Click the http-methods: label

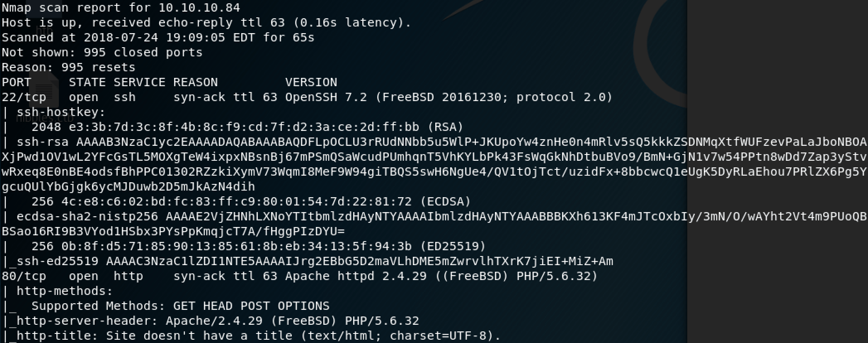tap(64, 291)
